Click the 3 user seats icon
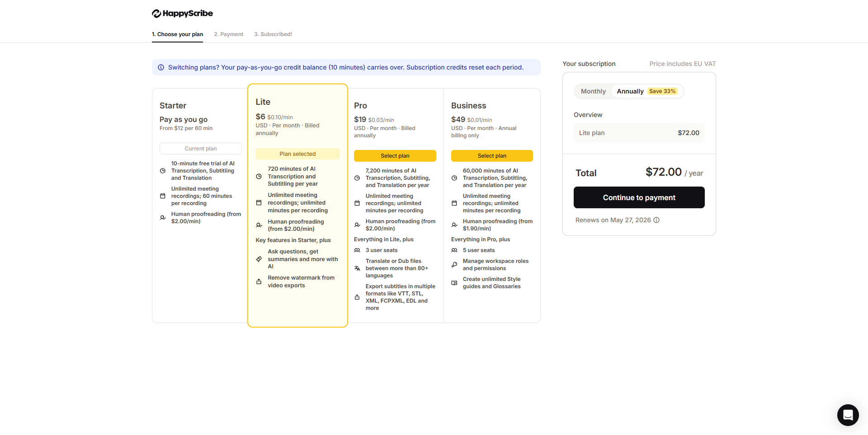868x435 pixels. (357, 250)
